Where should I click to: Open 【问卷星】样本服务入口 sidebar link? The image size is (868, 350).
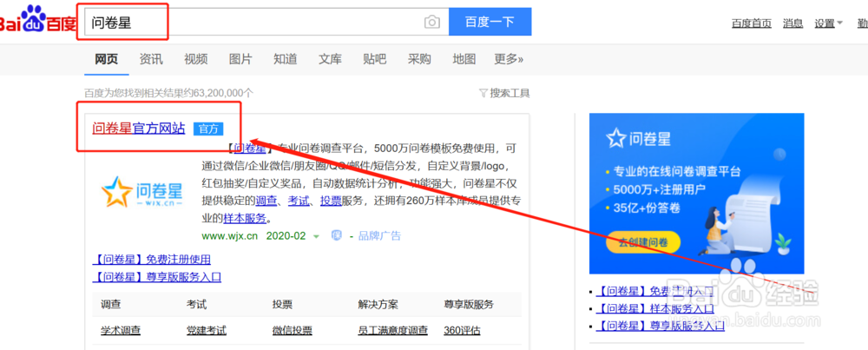(654, 308)
